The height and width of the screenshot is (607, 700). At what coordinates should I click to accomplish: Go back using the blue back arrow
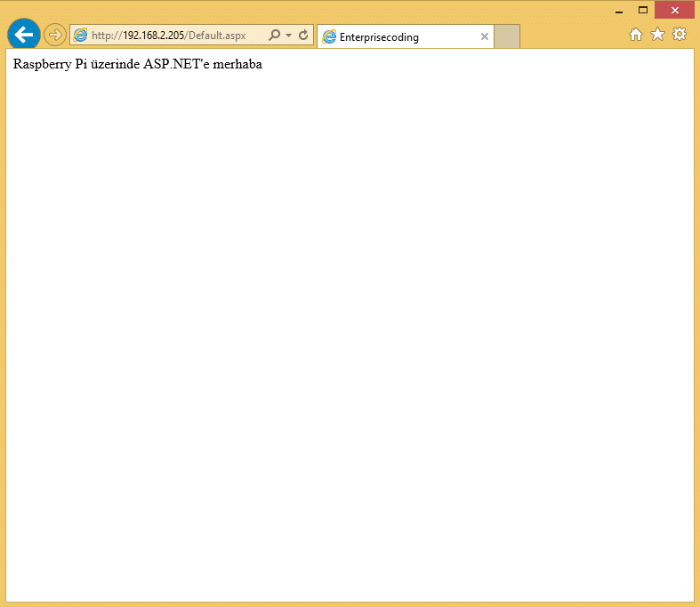(x=24, y=35)
